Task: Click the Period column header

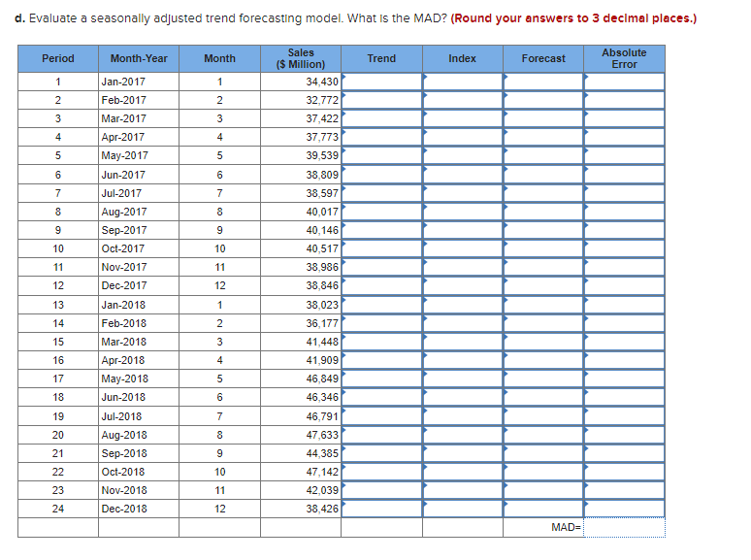Action: [x=58, y=58]
